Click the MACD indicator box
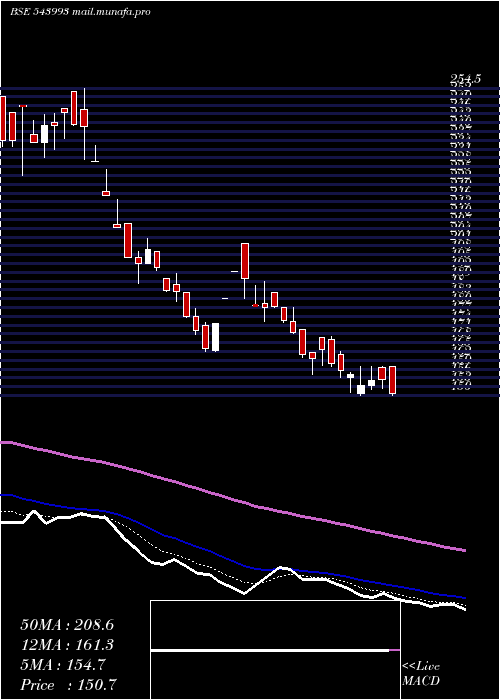Screen dimensions: 500x700 275,650
